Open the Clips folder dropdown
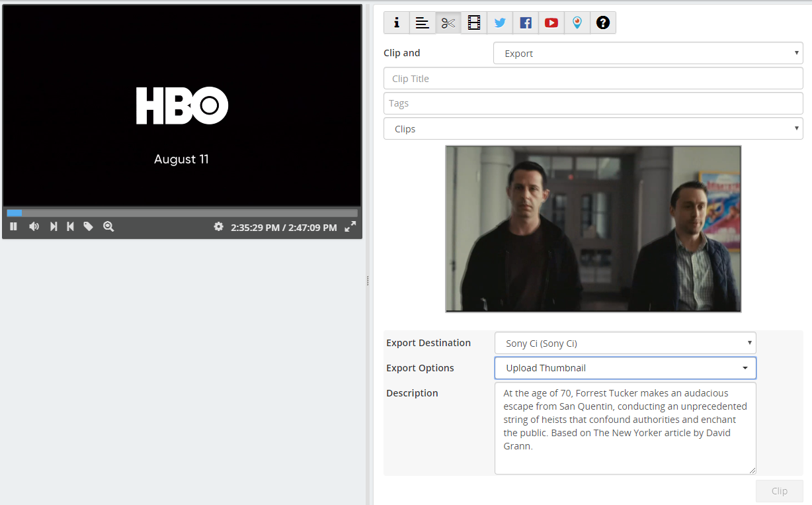Image resolution: width=812 pixels, height=505 pixels. (593, 128)
